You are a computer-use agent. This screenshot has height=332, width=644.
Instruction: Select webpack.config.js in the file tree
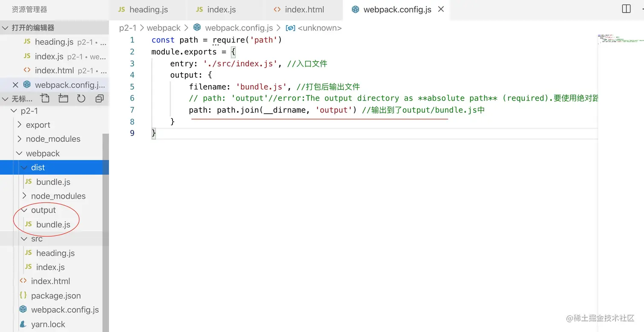pos(65,309)
